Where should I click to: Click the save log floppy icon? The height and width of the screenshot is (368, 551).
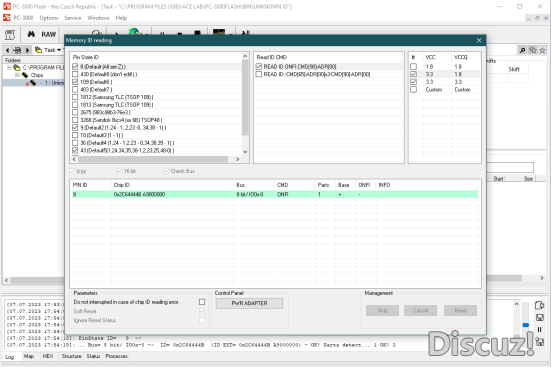539,318
